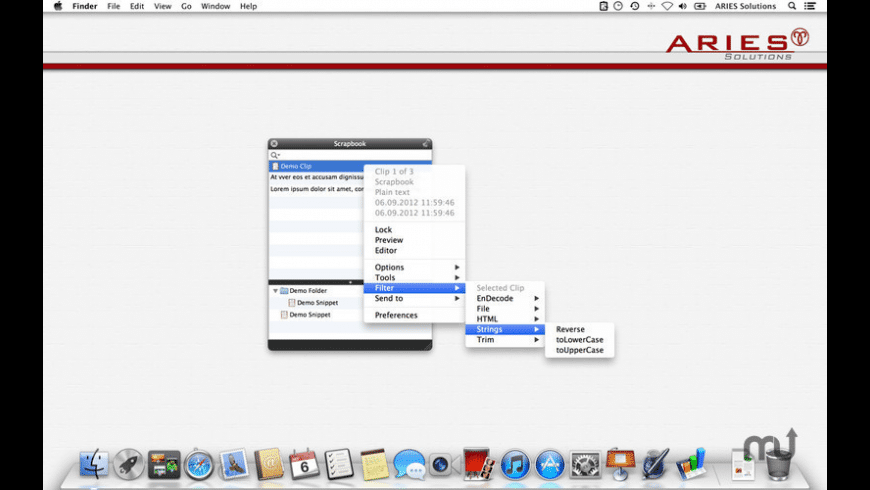Open the Edit menu
The width and height of the screenshot is (870, 490).
(x=136, y=6)
